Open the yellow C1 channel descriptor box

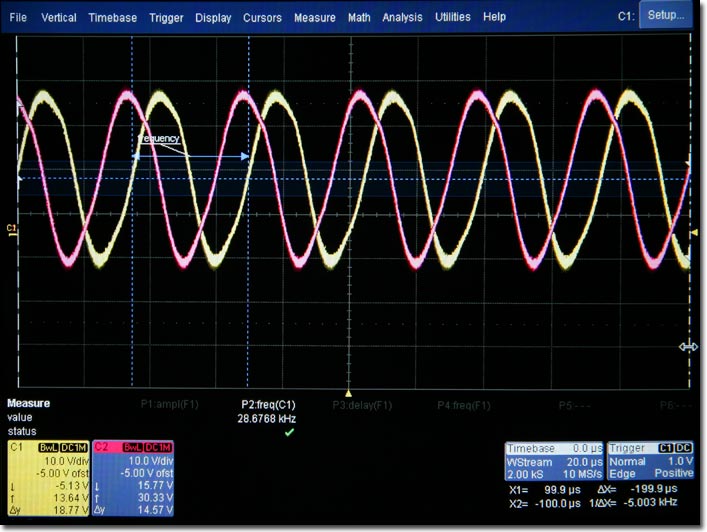point(47,478)
